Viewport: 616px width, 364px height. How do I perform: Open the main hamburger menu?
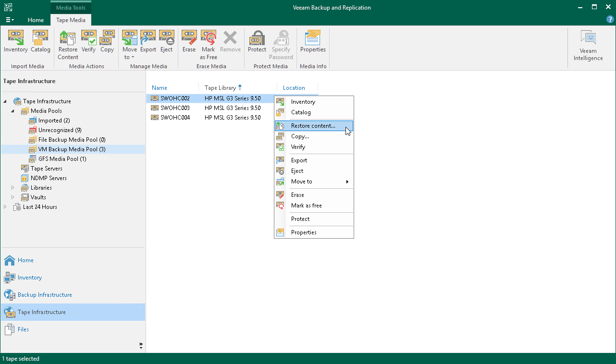[x=10, y=20]
